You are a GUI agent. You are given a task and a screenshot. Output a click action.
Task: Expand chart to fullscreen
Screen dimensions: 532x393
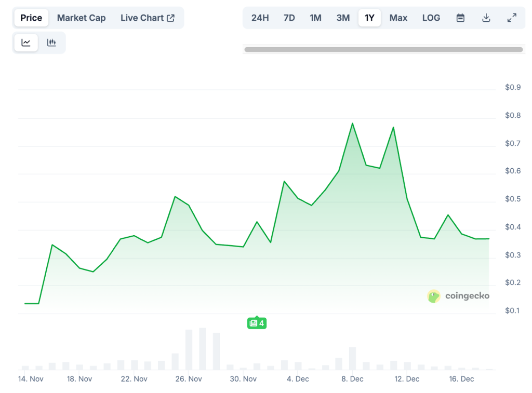pos(512,18)
